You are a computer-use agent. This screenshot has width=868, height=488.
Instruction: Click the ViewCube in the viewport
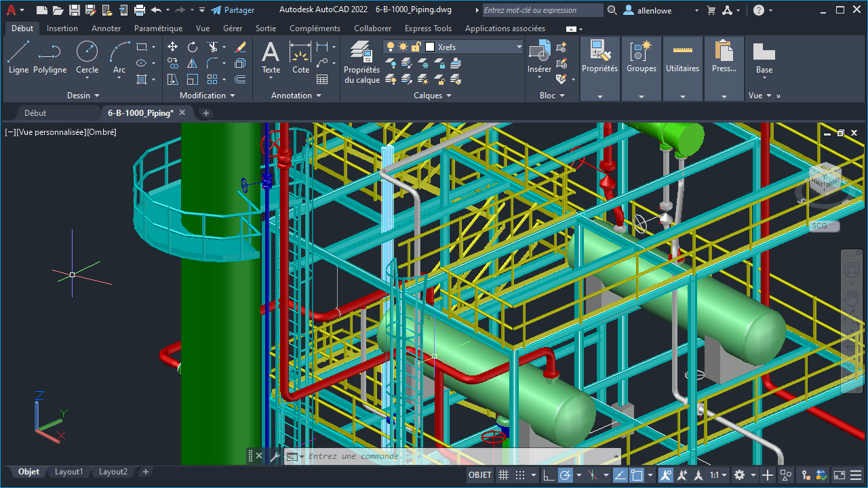825,180
